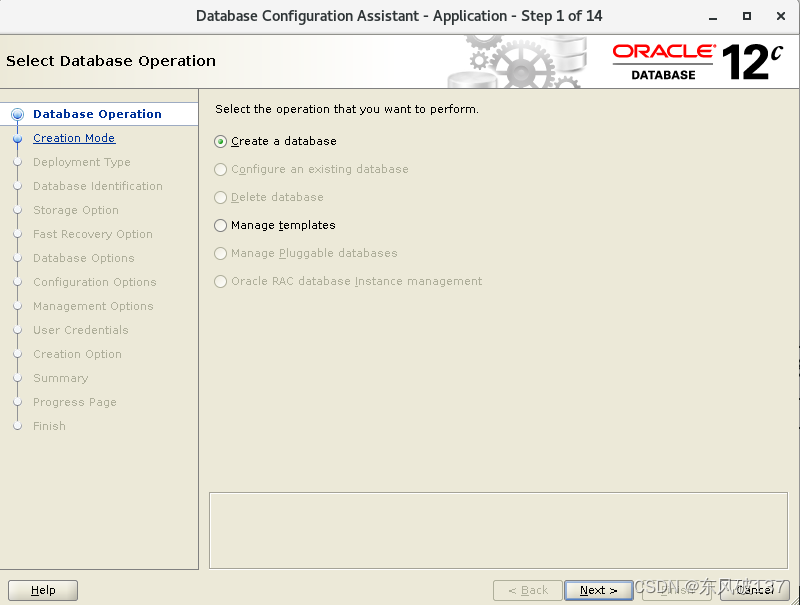Click the Creation Mode step bullet icon
This screenshot has width=800, height=605.
point(18,138)
